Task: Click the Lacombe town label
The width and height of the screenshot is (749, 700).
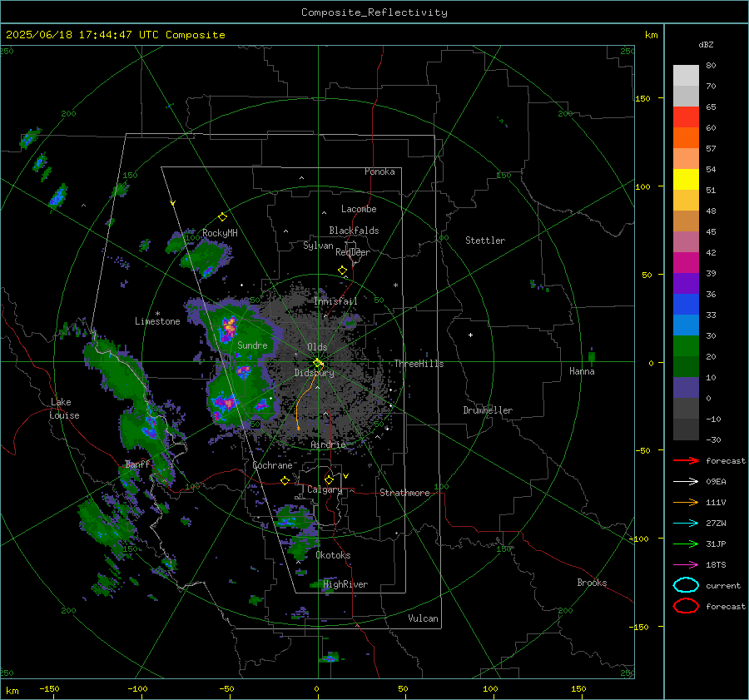Action: pyautogui.click(x=359, y=209)
